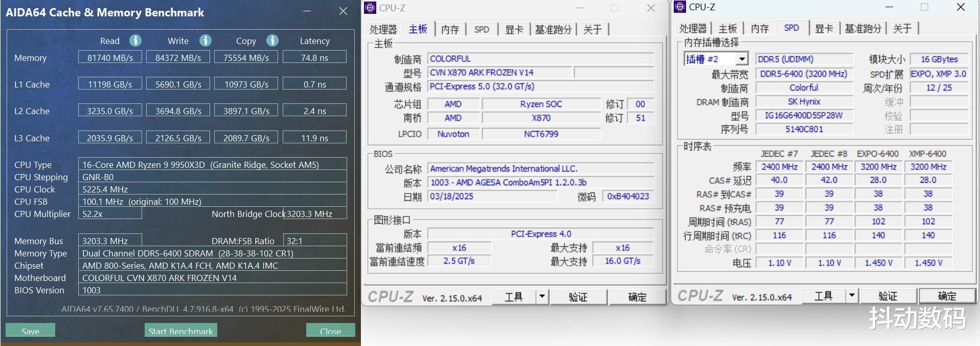Click 确定 button in the right CPU-Z window
Image resolution: width=980 pixels, height=346 pixels.
click(x=947, y=295)
